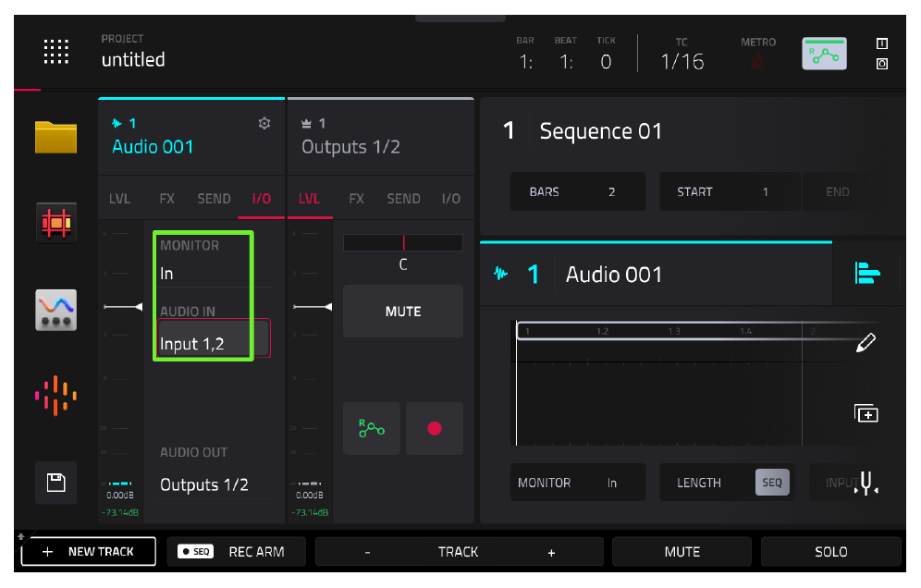Arm the red record button in Outputs channel
921x588 pixels.
click(x=435, y=428)
